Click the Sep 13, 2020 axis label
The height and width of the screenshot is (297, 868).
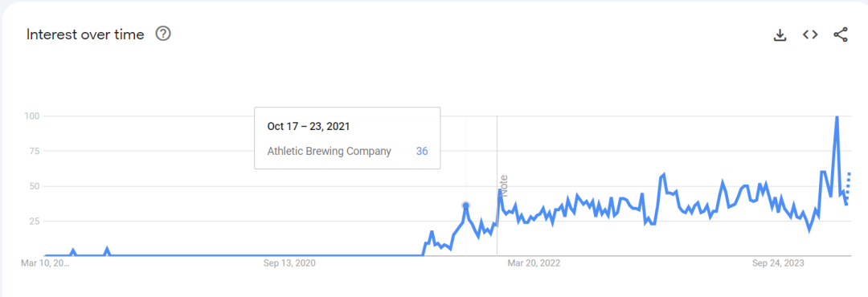pos(289,263)
